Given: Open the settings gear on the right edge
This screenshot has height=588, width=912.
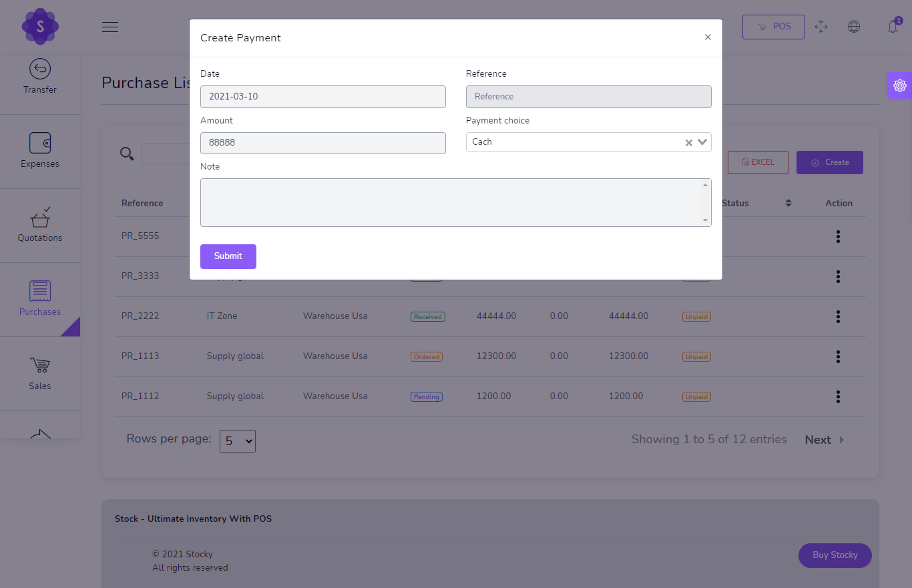Looking at the screenshot, I should coord(900,85).
